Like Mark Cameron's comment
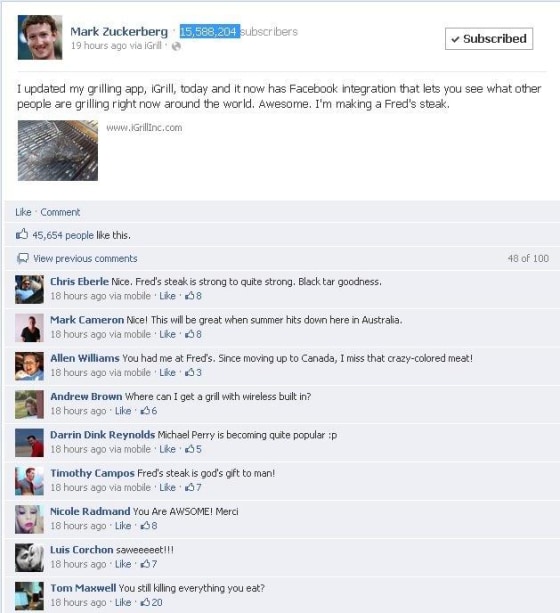560x613 pixels. pyautogui.click(x=167, y=334)
